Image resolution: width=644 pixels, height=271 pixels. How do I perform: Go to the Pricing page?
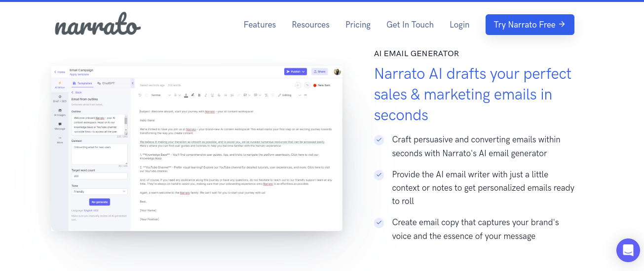[x=358, y=25]
